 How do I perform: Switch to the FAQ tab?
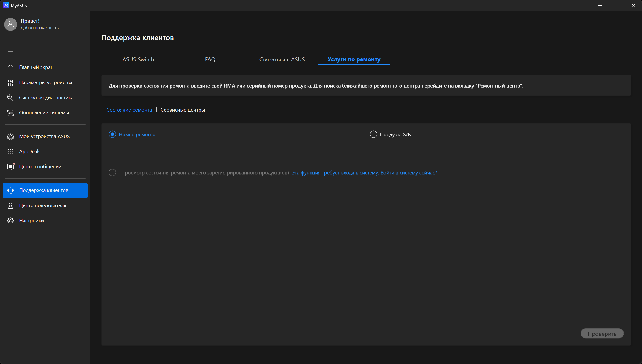[210, 59]
